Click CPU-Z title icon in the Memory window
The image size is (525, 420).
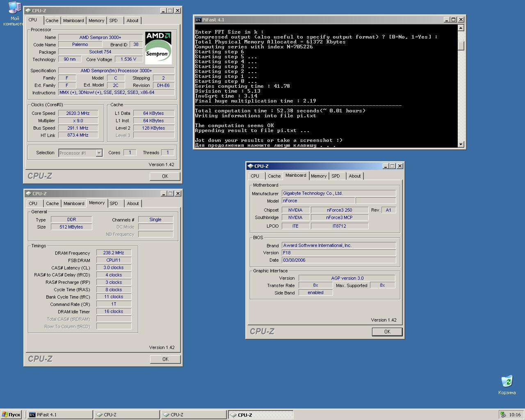(28, 194)
